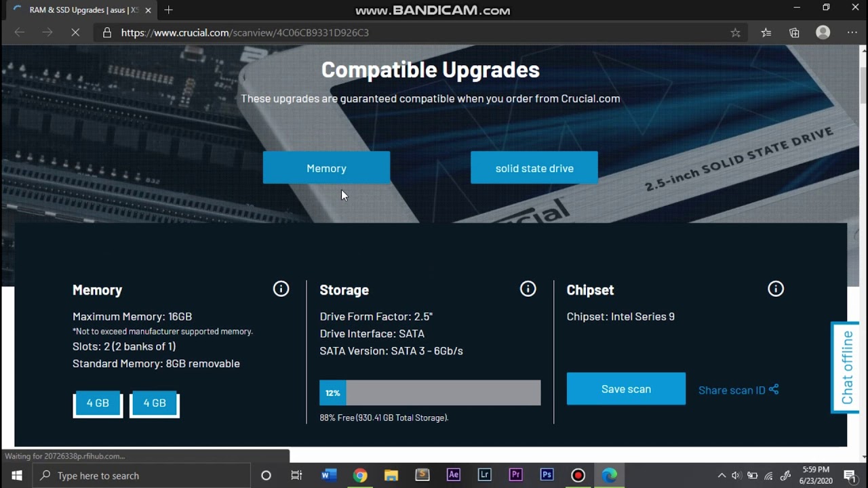Viewport: 868px width, 488px height.
Task: Select the second 4 GB memory slot
Action: pos(155,403)
